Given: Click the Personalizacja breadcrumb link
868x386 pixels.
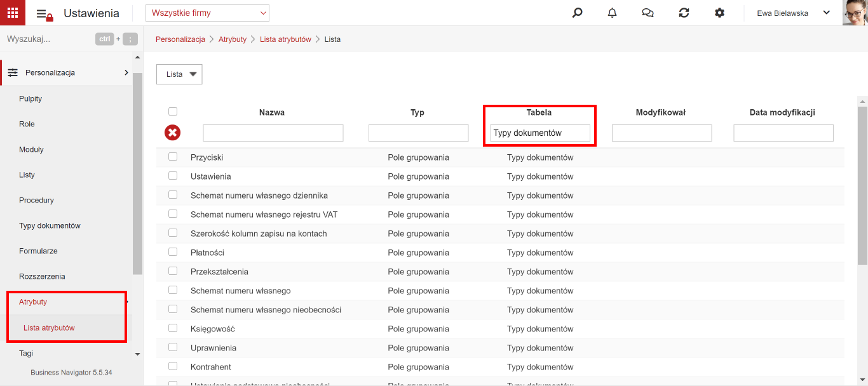Looking at the screenshot, I should pos(180,39).
